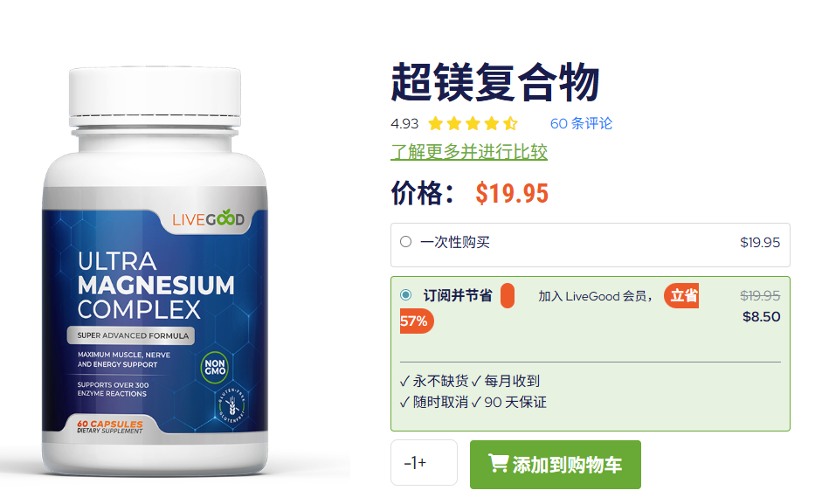Click the 添加到购物车 button
822x504 pixels.
(556, 465)
